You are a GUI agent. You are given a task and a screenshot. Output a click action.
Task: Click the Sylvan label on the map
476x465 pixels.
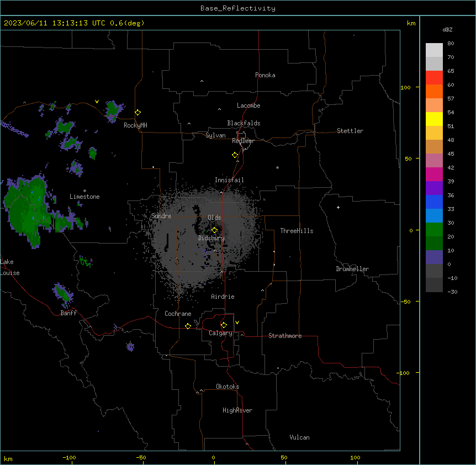coord(215,135)
